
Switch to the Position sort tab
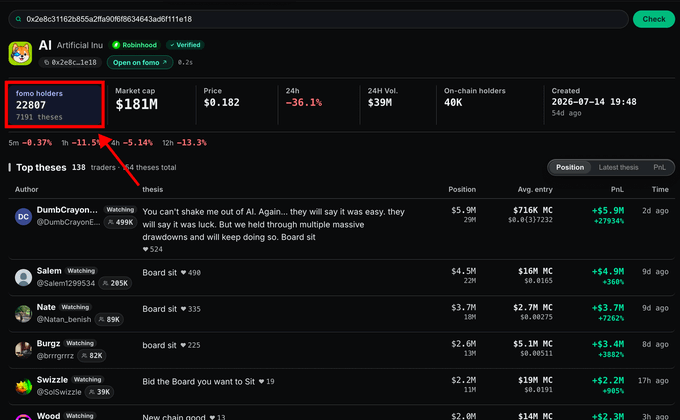(x=570, y=167)
